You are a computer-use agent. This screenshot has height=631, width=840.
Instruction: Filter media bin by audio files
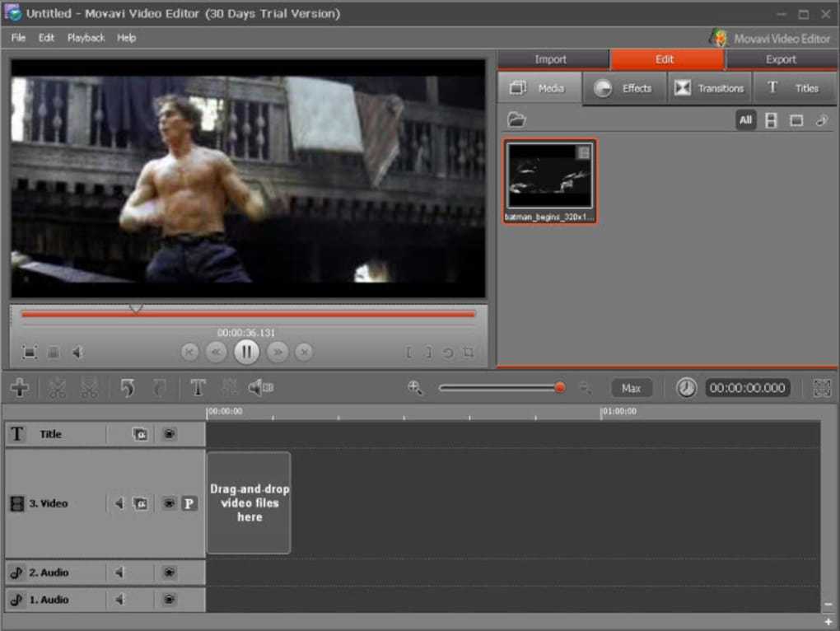pos(822,120)
